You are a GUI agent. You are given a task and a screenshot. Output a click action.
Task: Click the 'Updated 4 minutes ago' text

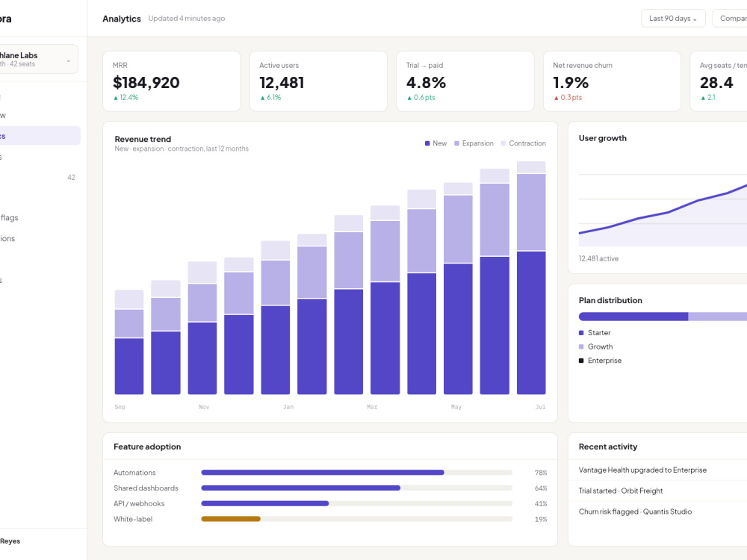187,19
